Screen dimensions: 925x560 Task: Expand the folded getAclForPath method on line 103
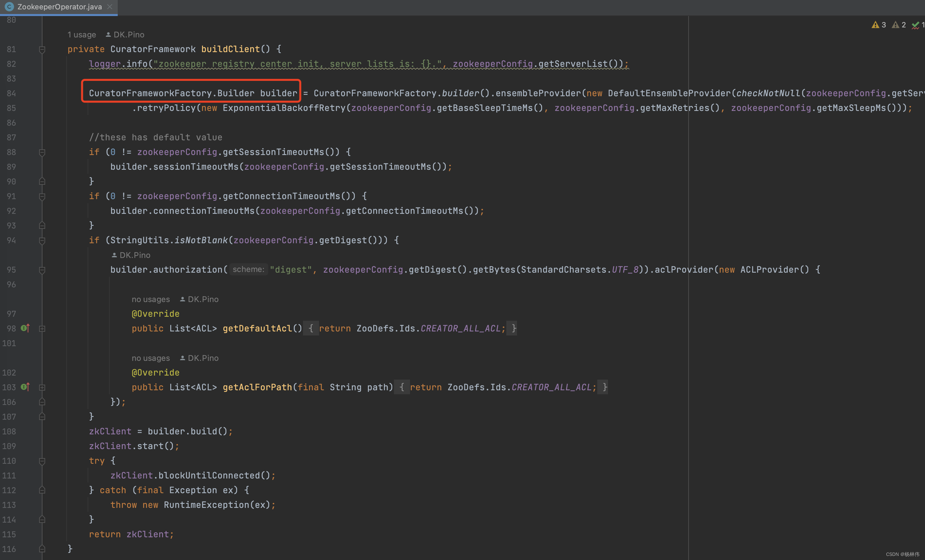[x=42, y=388]
